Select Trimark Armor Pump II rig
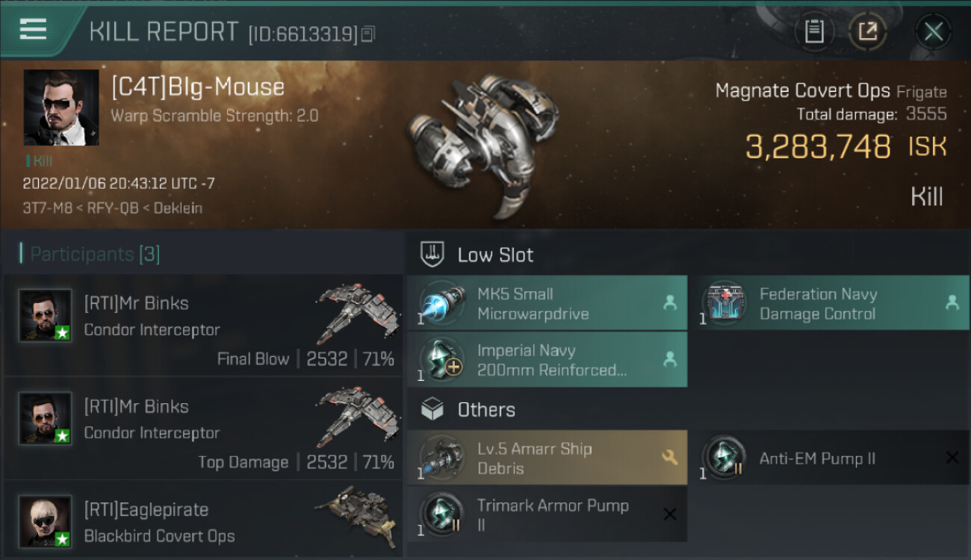The height and width of the screenshot is (560, 971). coord(547,514)
